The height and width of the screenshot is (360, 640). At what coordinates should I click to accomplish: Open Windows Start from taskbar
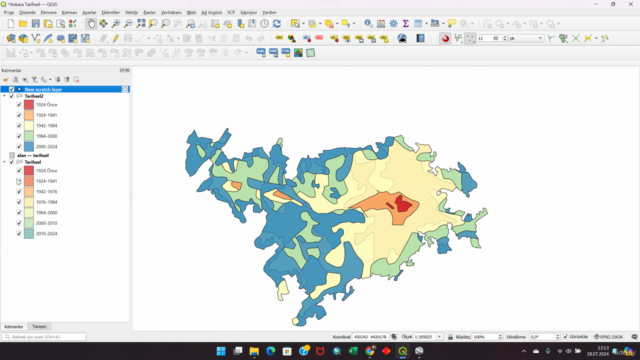tap(221, 351)
